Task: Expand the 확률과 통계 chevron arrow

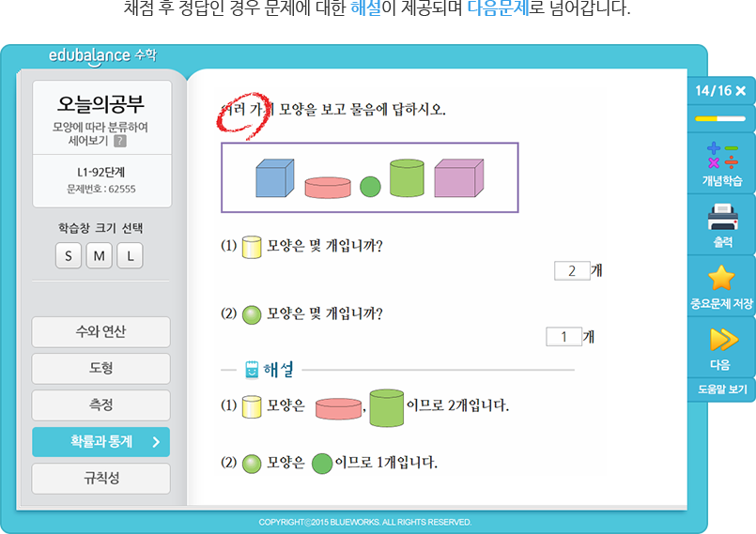Action: click(156, 442)
